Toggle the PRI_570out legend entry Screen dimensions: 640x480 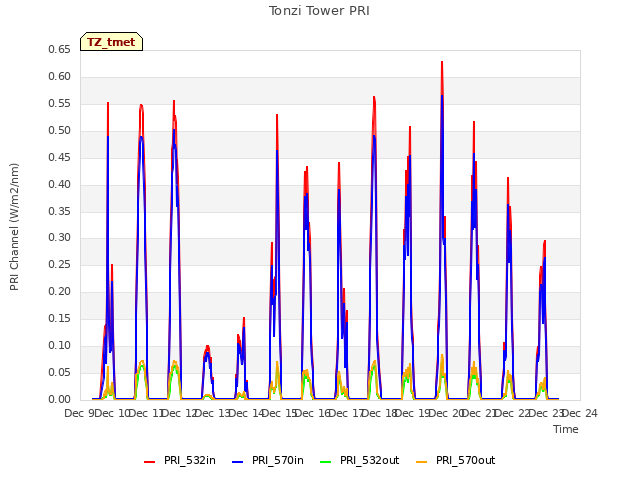click(x=455, y=460)
